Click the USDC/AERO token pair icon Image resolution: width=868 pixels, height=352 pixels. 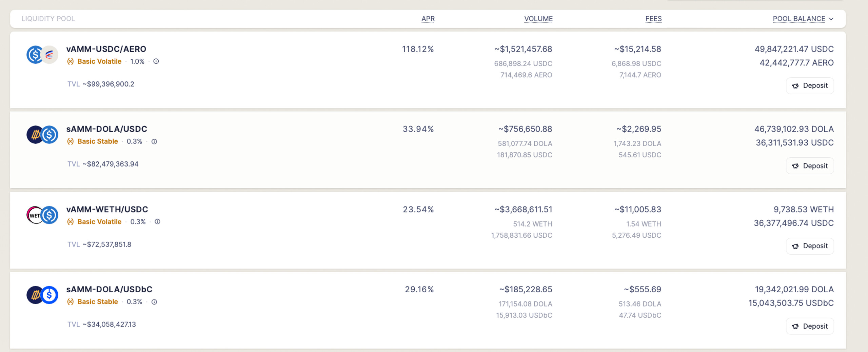coord(42,55)
